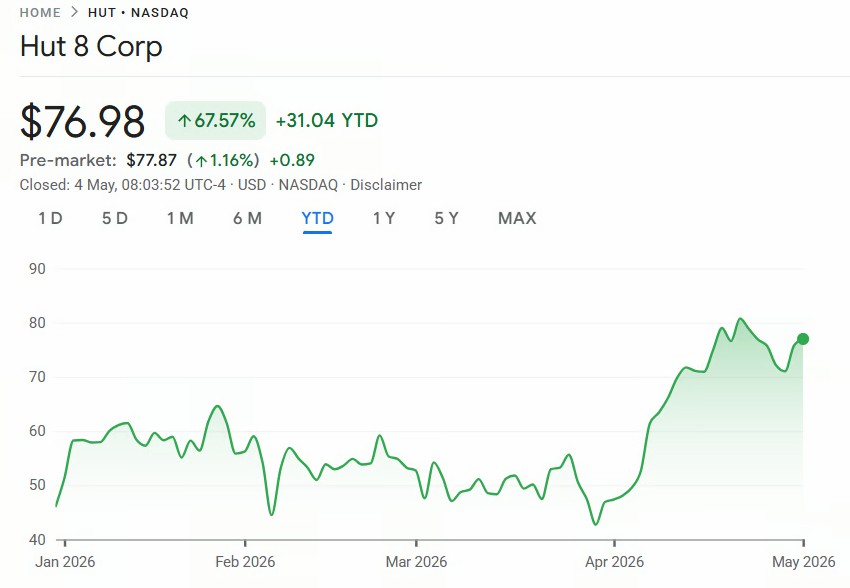Click the 50 y-axis label
This screenshot has width=850, height=588.
[37, 485]
